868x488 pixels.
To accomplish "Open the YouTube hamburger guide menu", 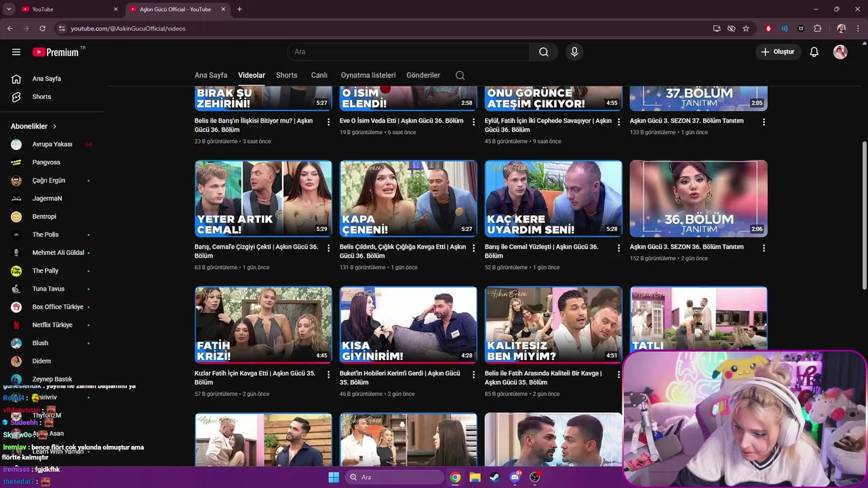I will coord(16,52).
